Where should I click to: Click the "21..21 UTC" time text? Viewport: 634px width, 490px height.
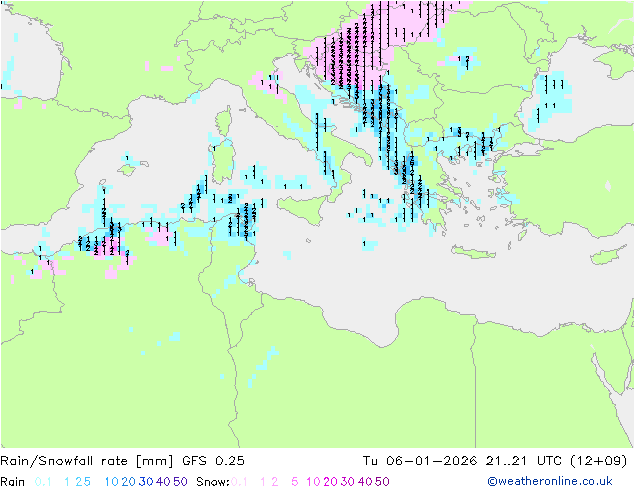pyautogui.click(x=524, y=461)
